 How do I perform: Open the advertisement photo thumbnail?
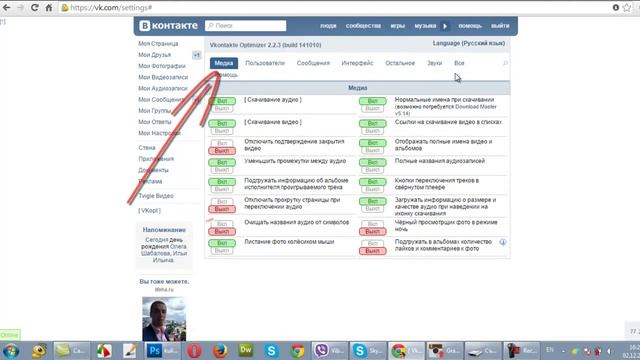pos(164,319)
